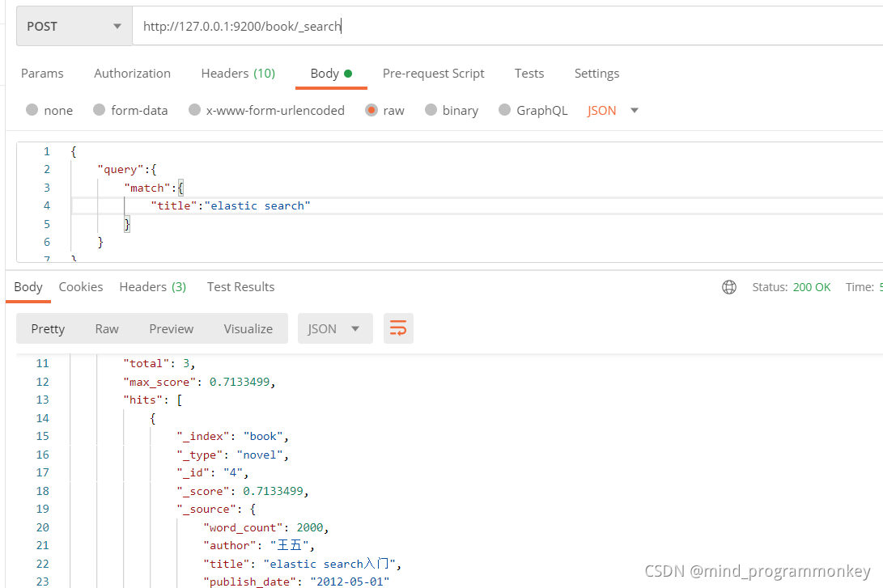Click the "publish_date": "2012-05-01" response line
The image size is (883, 588).
(297, 582)
